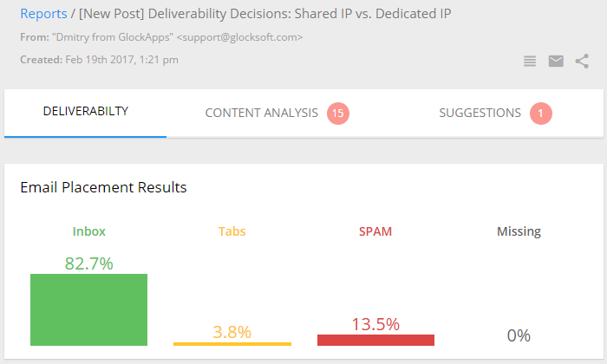
Task: Click the red SPAM bar
Action: tap(375, 340)
